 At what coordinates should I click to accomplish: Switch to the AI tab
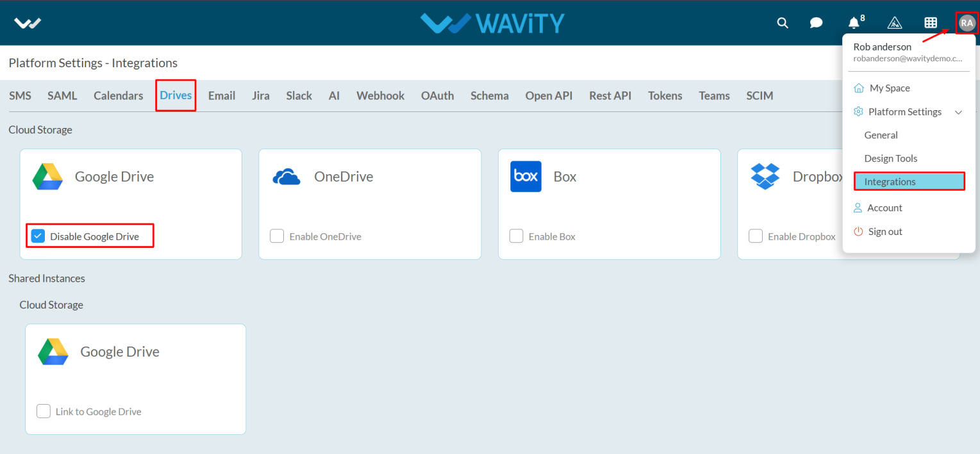(x=334, y=95)
